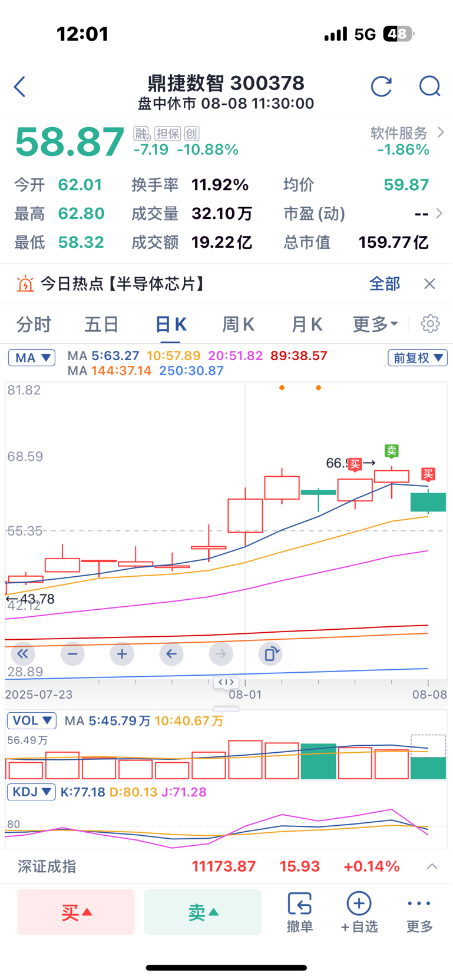
Task: Open 更多 chart period dropdown
Action: (x=376, y=324)
